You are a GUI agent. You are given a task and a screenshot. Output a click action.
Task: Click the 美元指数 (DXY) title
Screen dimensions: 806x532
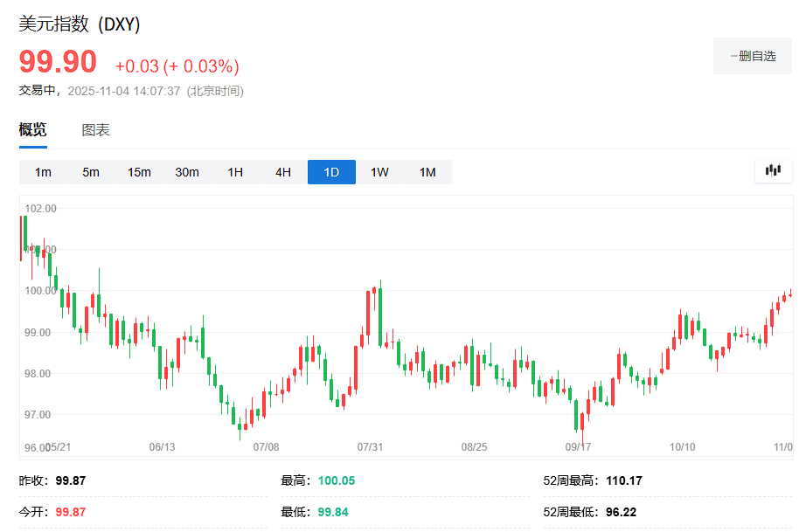(x=80, y=24)
